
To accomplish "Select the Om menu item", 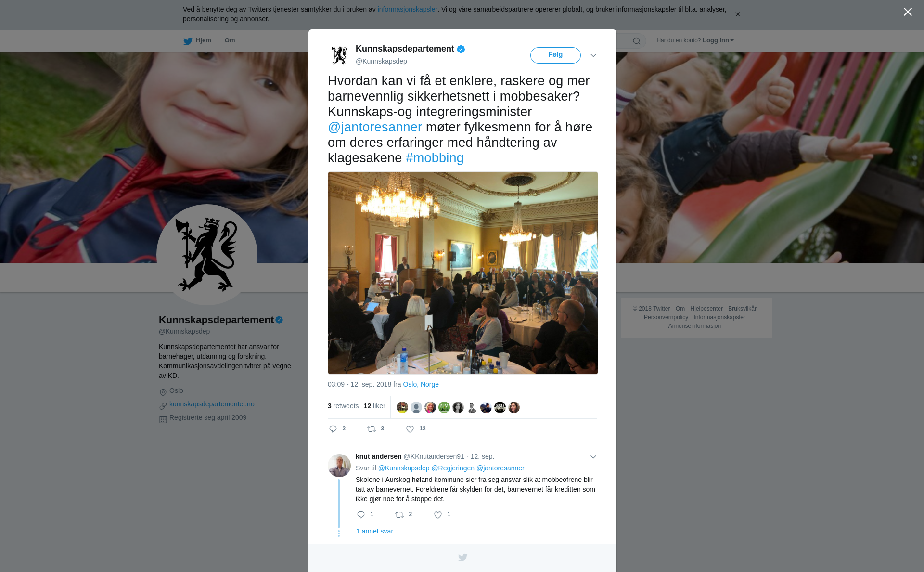I will [x=230, y=40].
